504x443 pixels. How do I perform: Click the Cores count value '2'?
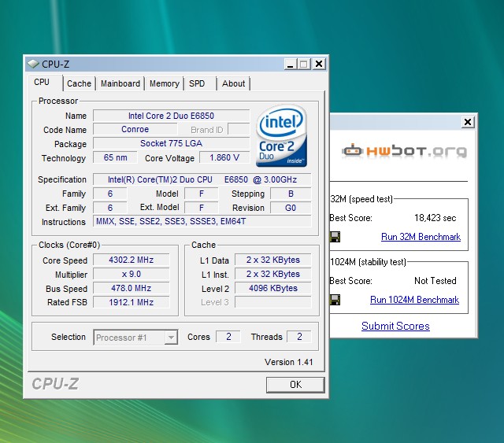(228, 337)
